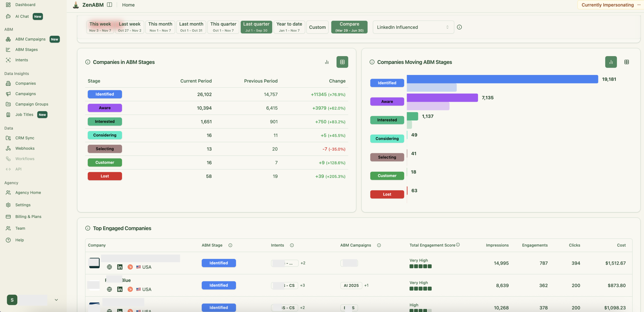
Task: Expand the user profile chevron at bottom
Action: coord(56,300)
